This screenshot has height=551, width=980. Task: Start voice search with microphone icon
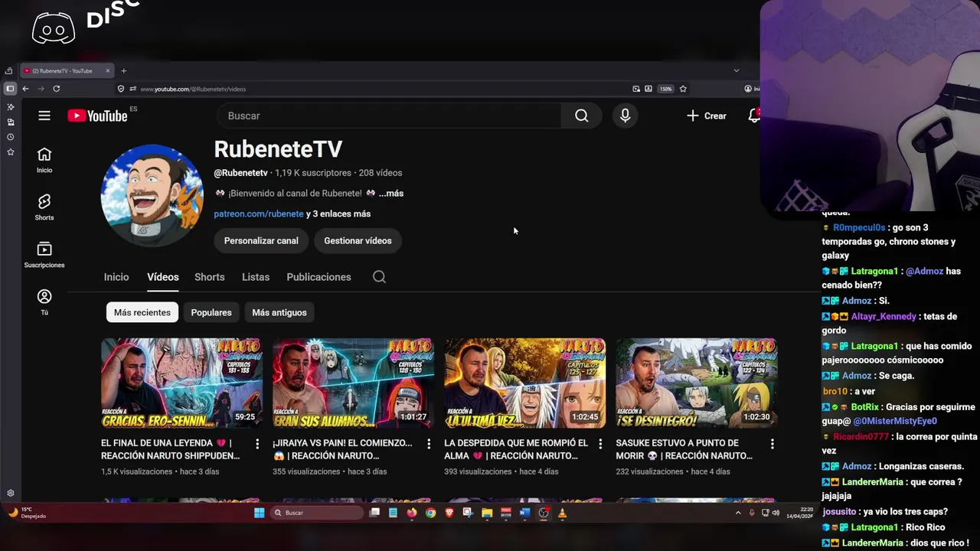625,116
